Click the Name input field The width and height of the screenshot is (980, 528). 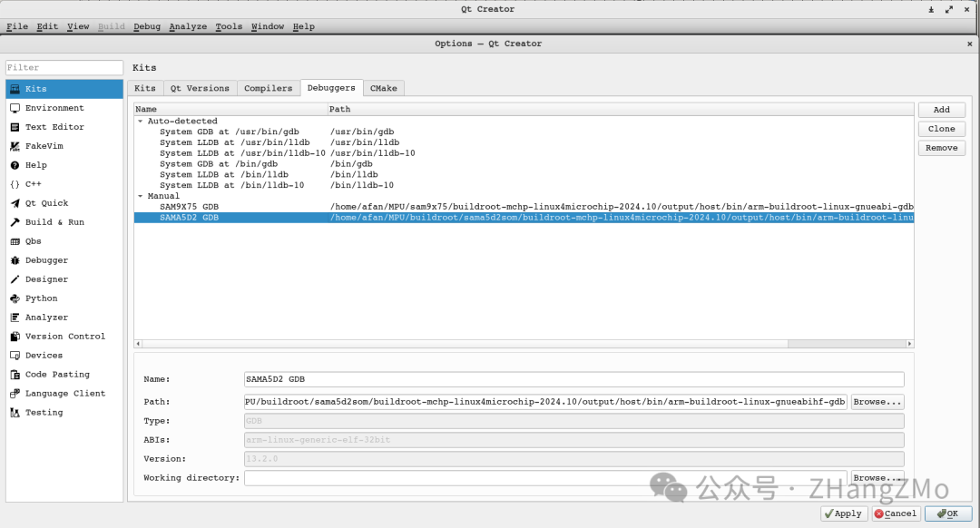(573, 379)
